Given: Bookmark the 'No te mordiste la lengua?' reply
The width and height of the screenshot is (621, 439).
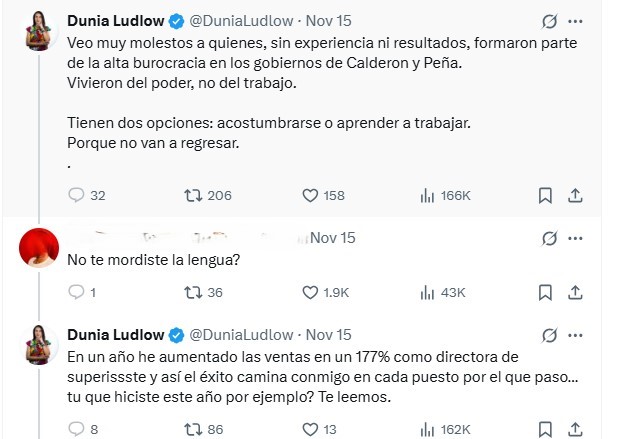Looking at the screenshot, I should [x=545, y=293].
